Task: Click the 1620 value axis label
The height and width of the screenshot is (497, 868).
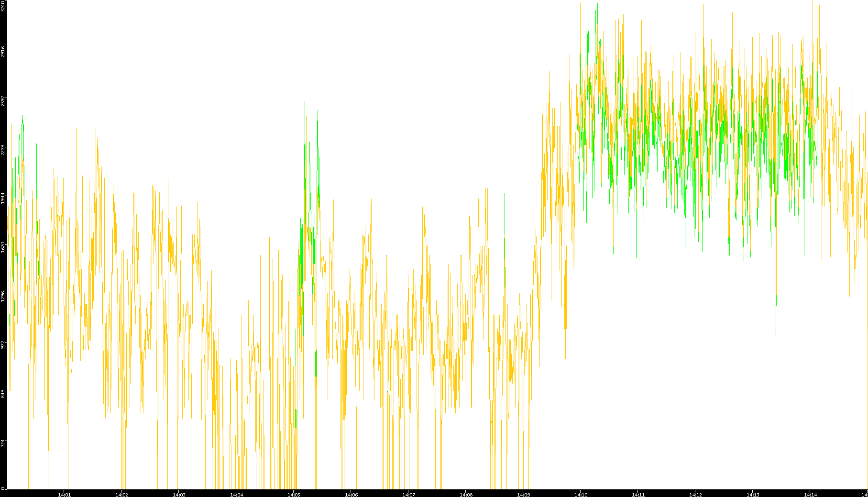Action: tap(3, 247)
